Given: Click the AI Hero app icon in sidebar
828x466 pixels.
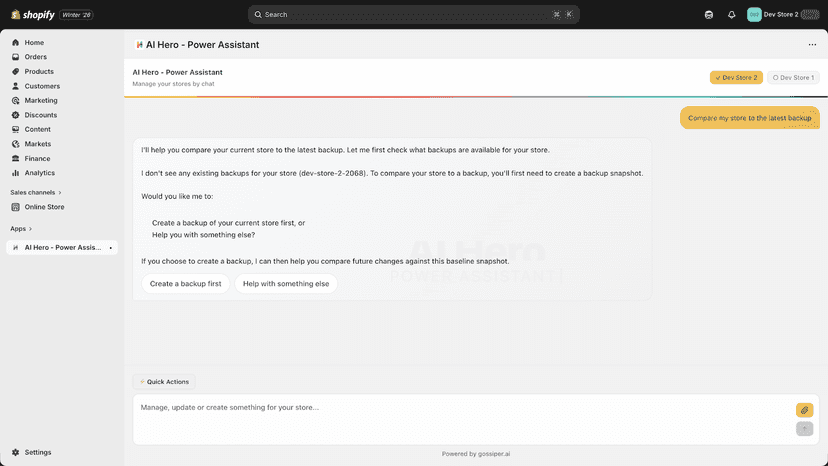Looking at the screenshot, I should pyautogui.click(x=15, y=247).
